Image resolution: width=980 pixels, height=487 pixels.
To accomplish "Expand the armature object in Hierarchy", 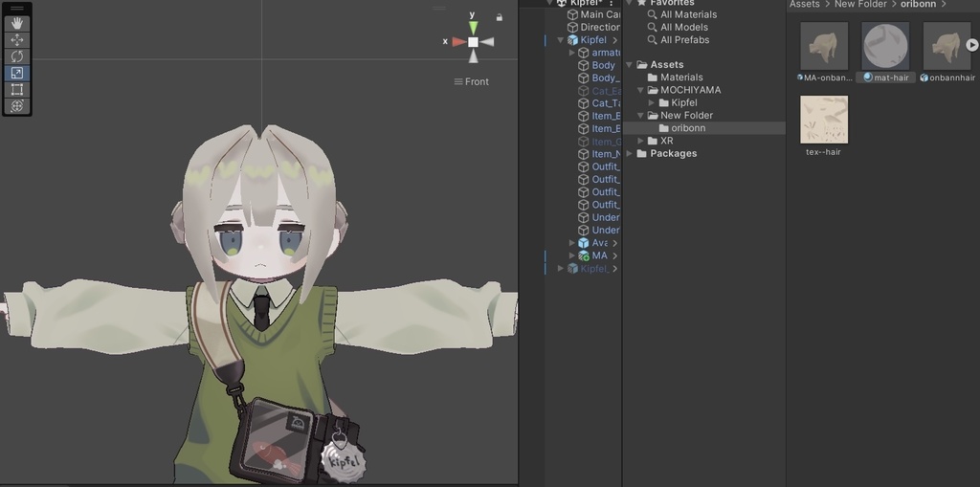I will pos(572,53).
